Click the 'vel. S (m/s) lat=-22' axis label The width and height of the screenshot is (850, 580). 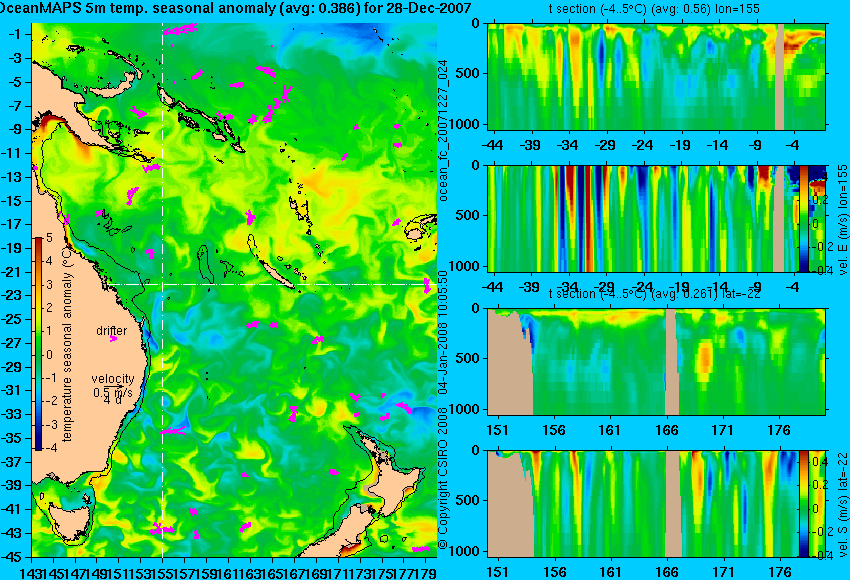[843, 504]
